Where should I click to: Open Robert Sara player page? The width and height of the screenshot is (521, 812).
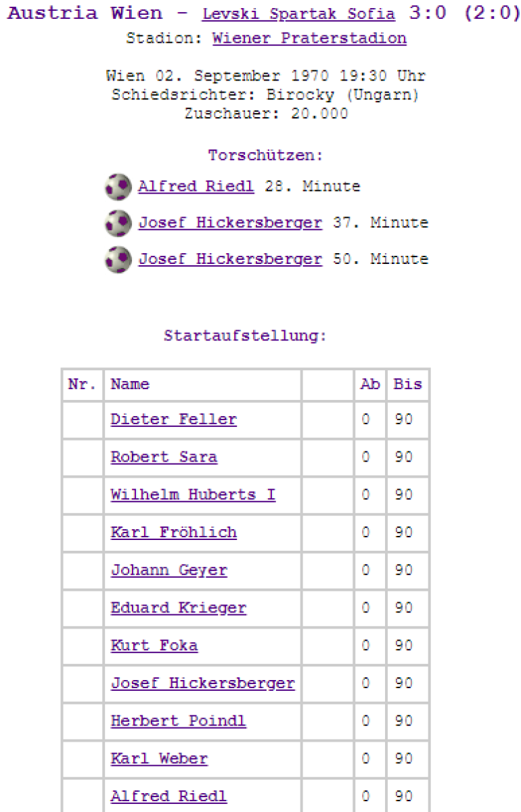coord(164,457)
